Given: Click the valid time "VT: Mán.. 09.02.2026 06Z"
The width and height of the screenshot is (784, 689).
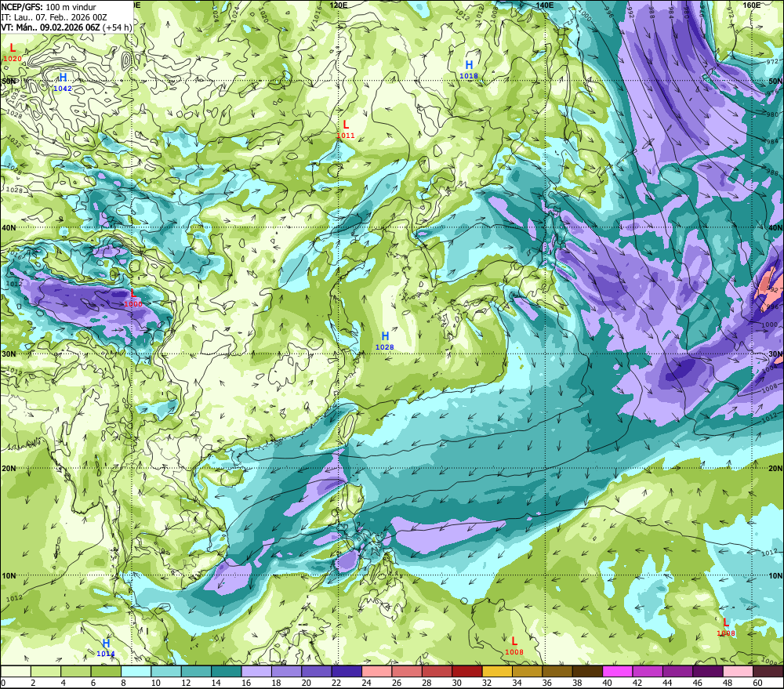Looking at the screenshot, I should (x=50, y=27).
